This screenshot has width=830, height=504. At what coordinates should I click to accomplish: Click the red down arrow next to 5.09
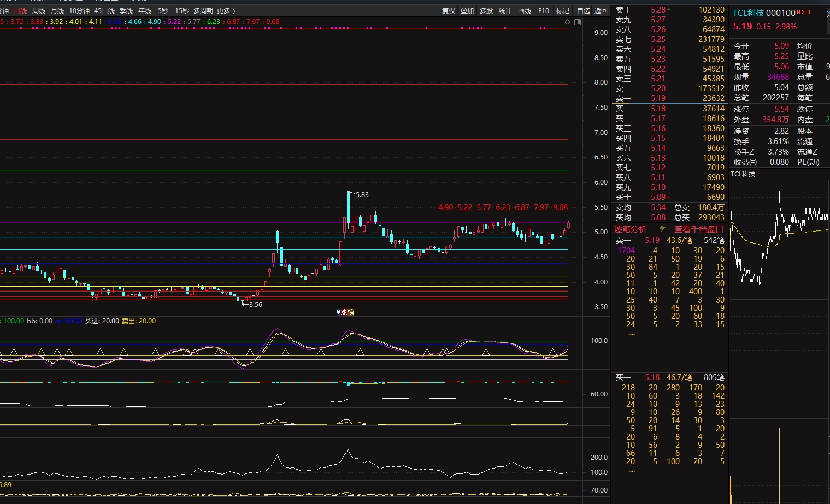click(x=669, y=197)
